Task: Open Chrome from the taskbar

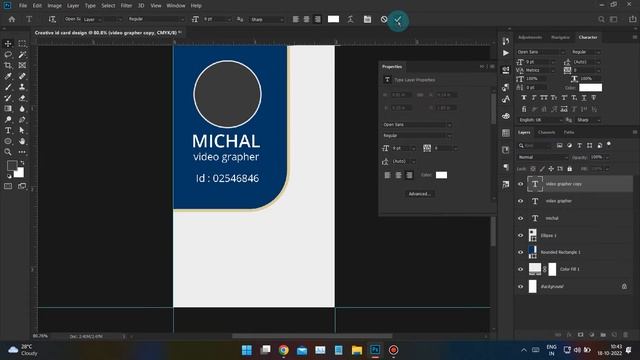Action: [x=283, y=350]
